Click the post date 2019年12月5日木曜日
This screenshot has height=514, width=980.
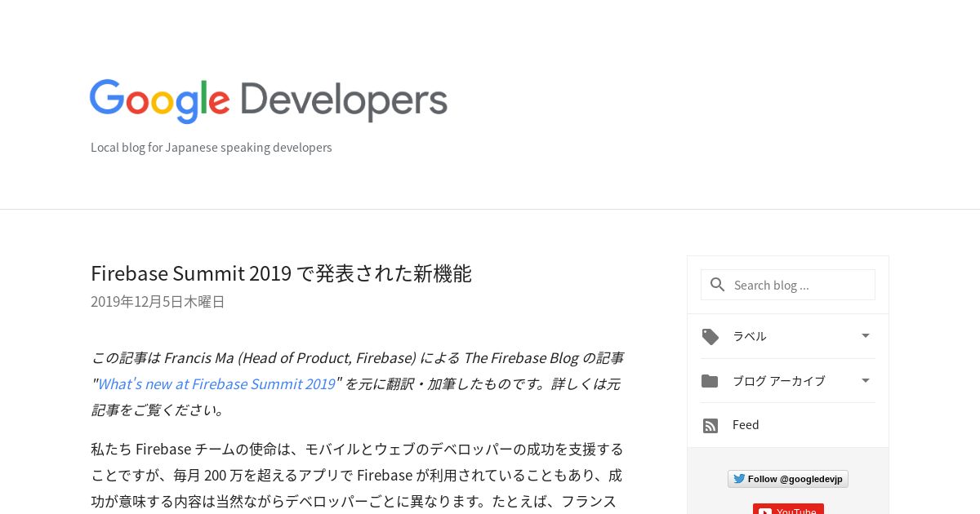[x=158, y=302]
